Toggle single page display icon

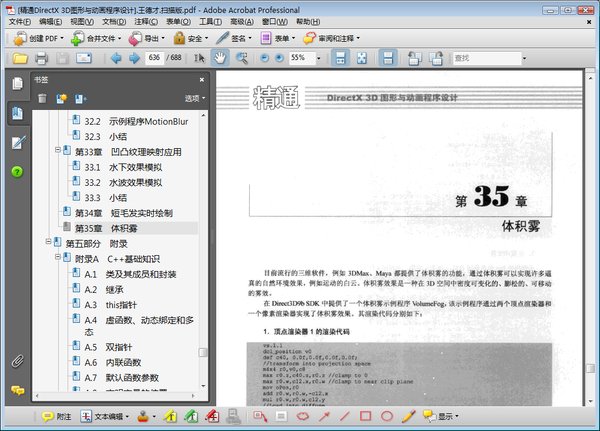[x=388, y=58]
